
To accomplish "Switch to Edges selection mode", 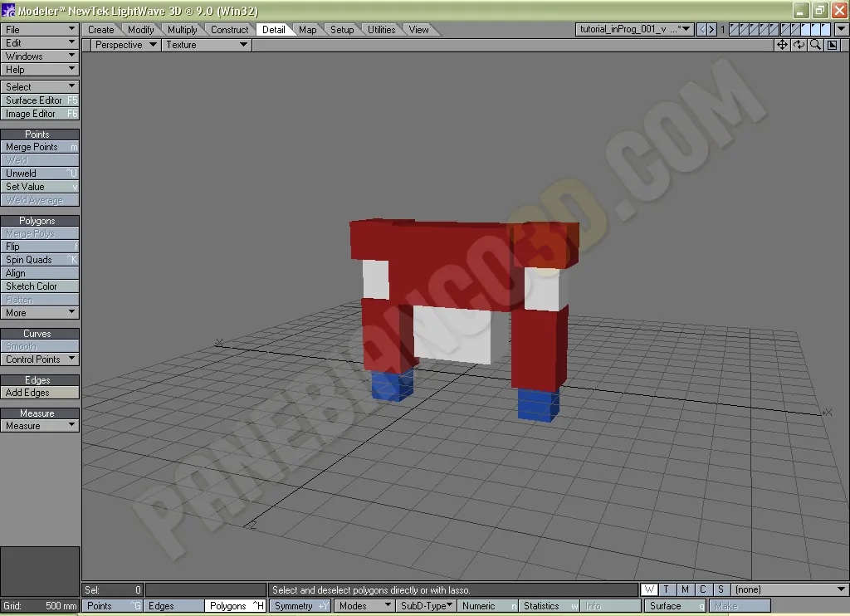I will (x=173, y=606).
